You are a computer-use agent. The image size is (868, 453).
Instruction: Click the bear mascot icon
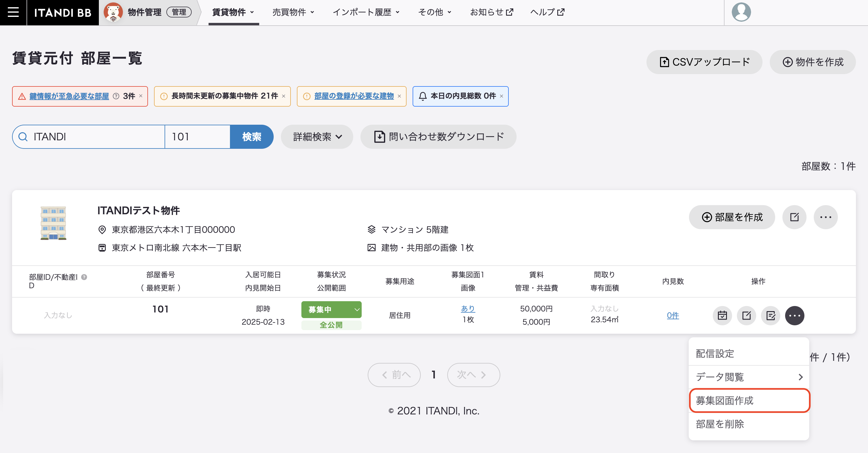click(x=113, y=12)
